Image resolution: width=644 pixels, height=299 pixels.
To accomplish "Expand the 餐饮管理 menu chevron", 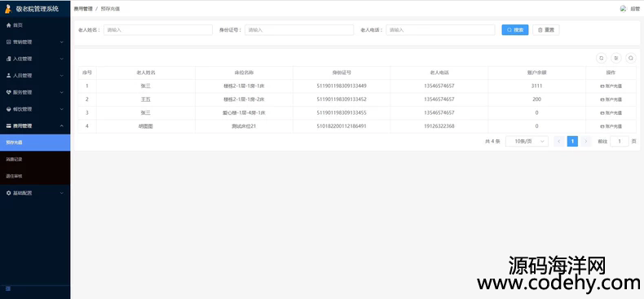I will (62, 109).
